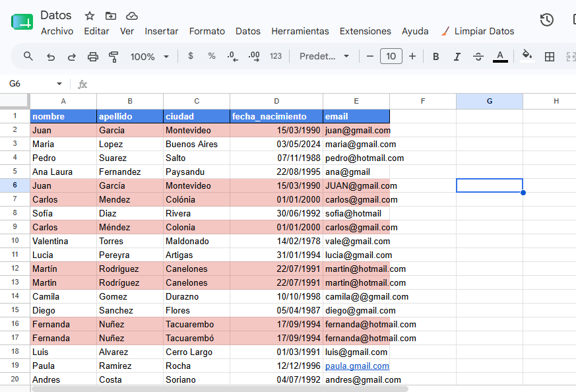Image resolution: width=576 pixels, height=392 pixels.
Task: Open the Extensiones menu
Action: 365,31
